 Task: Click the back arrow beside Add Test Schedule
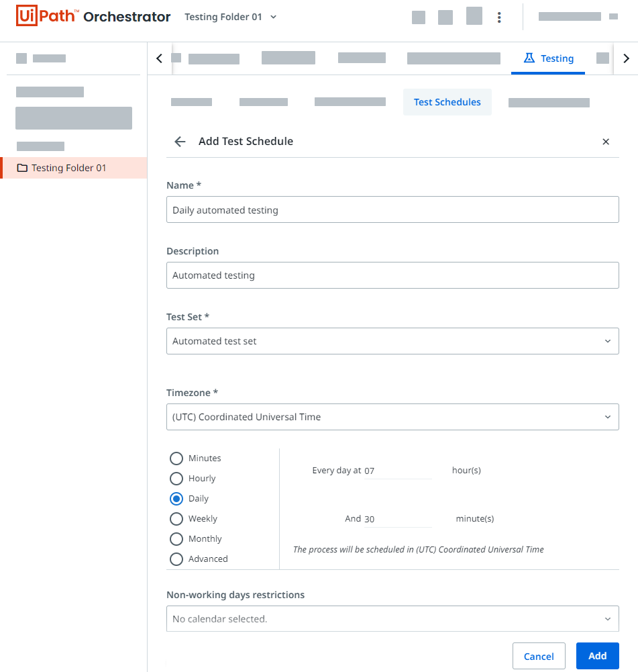click(x=179, y=142)
